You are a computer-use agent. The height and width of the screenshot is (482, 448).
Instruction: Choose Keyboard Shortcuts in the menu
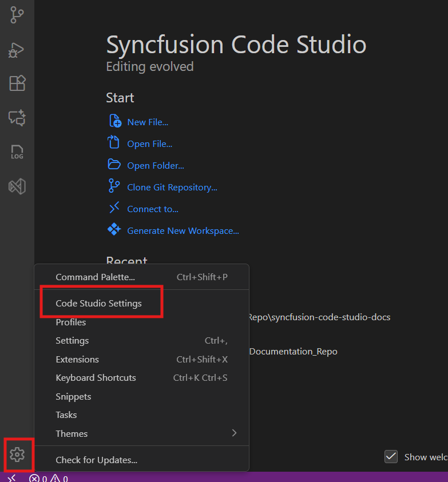point(96,378)
